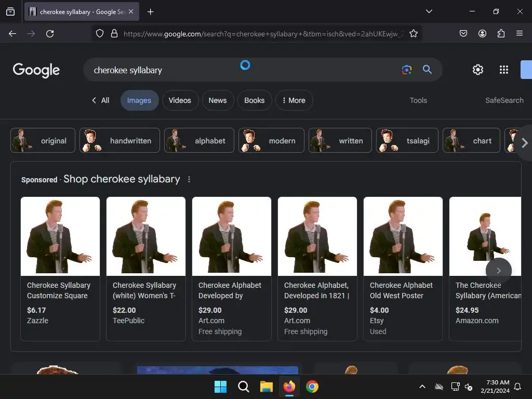Open Firefox account menu
The height and width of the screenshot is (399, 532).
(x=482, y=33)
